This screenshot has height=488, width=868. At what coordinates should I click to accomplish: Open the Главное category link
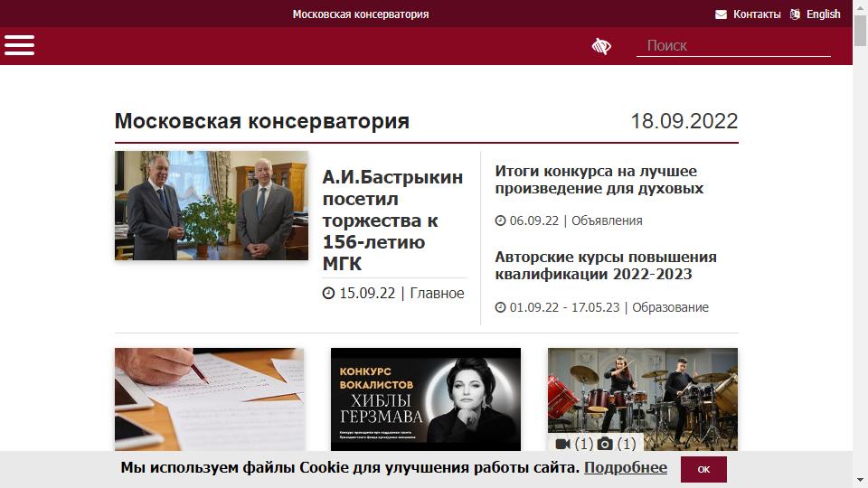coord(437,293)
